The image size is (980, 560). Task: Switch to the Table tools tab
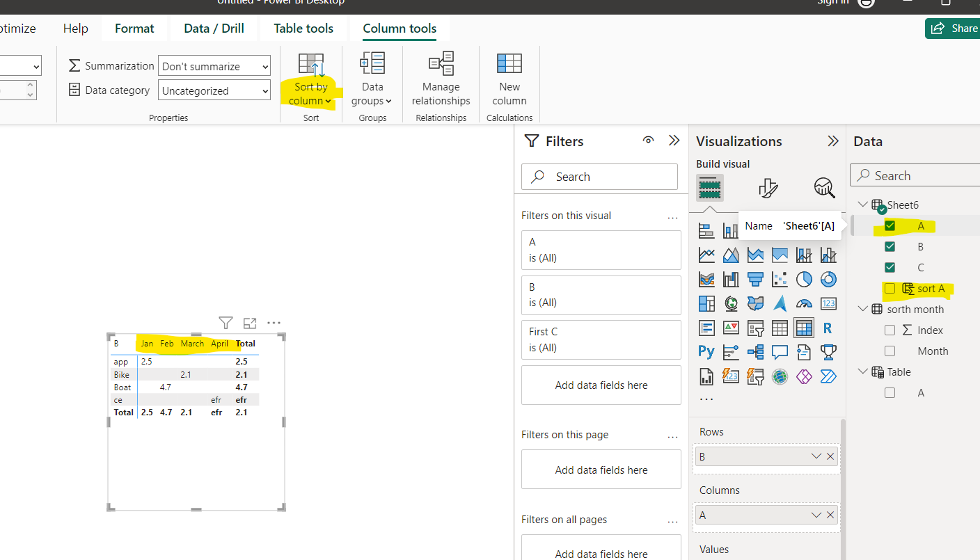tap(303, 29)
